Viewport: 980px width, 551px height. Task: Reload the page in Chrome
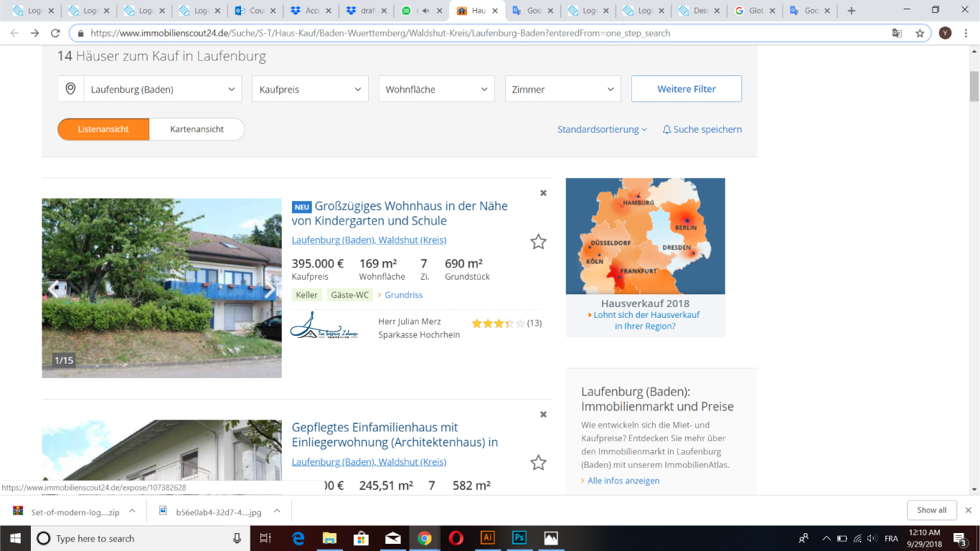[55, 33]
